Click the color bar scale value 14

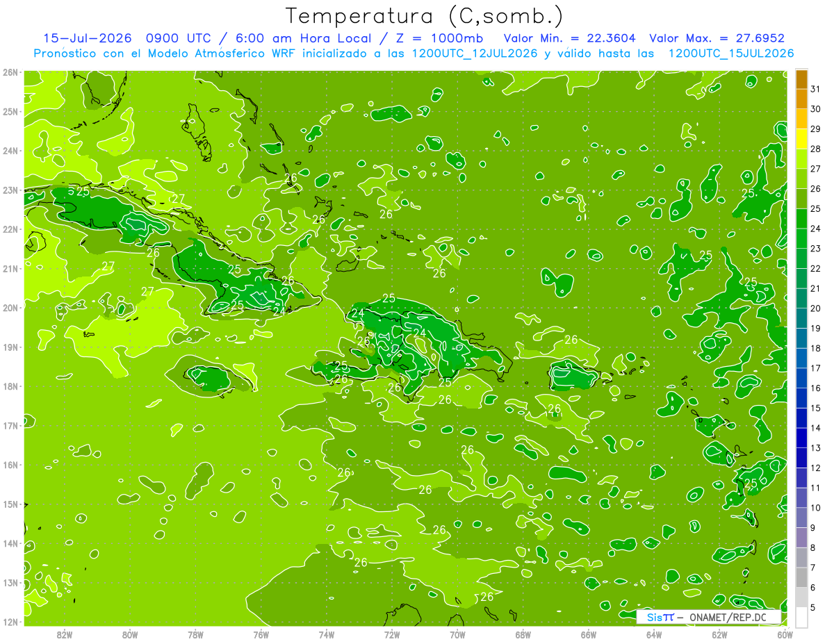(816, 428)
